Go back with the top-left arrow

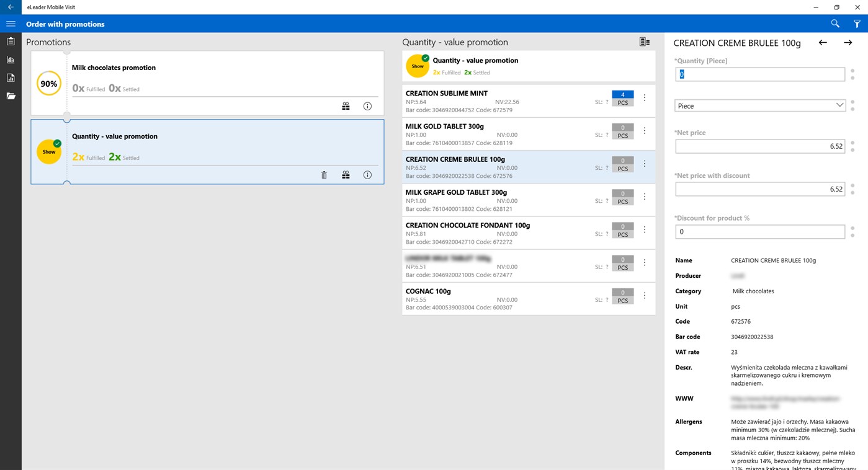11,7
